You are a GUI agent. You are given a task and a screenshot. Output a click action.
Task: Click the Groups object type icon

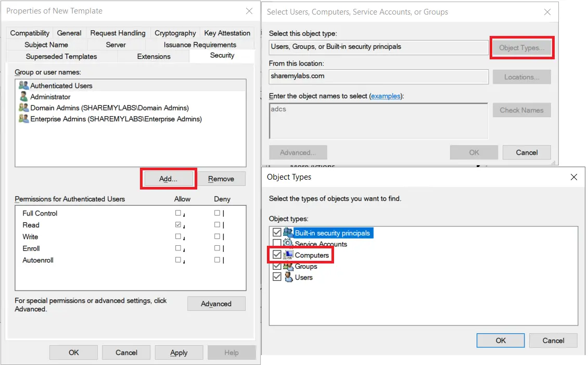pyautogui.click(x=288, y=266)
